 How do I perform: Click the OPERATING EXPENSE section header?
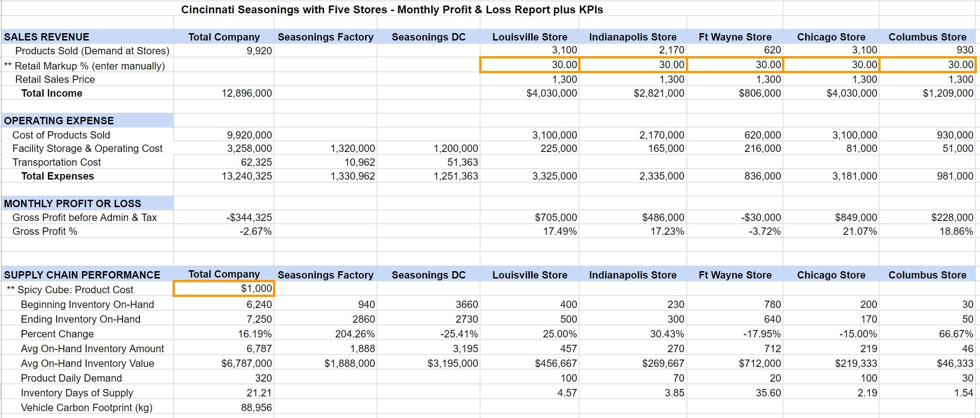pos(59,121)
